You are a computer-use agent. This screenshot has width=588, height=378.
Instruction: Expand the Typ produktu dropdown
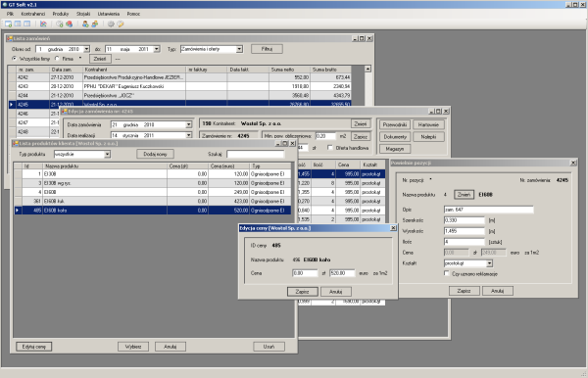click(x=107, y=154)
